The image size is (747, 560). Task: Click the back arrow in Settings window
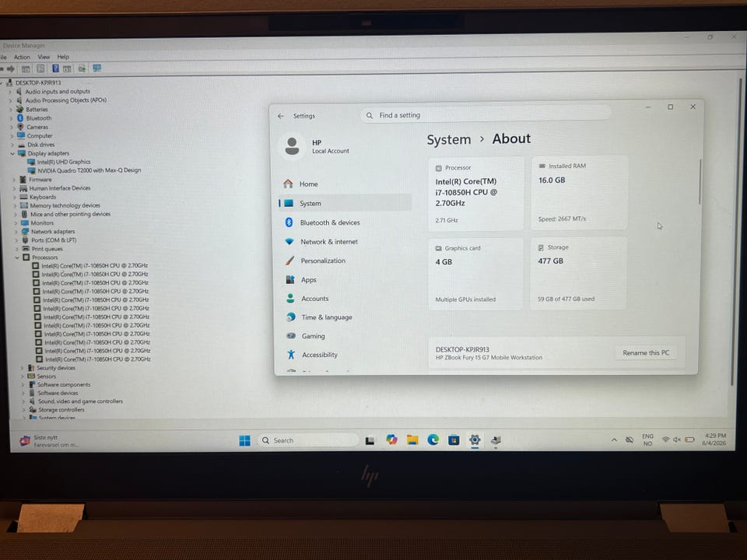tap(281, 116)
